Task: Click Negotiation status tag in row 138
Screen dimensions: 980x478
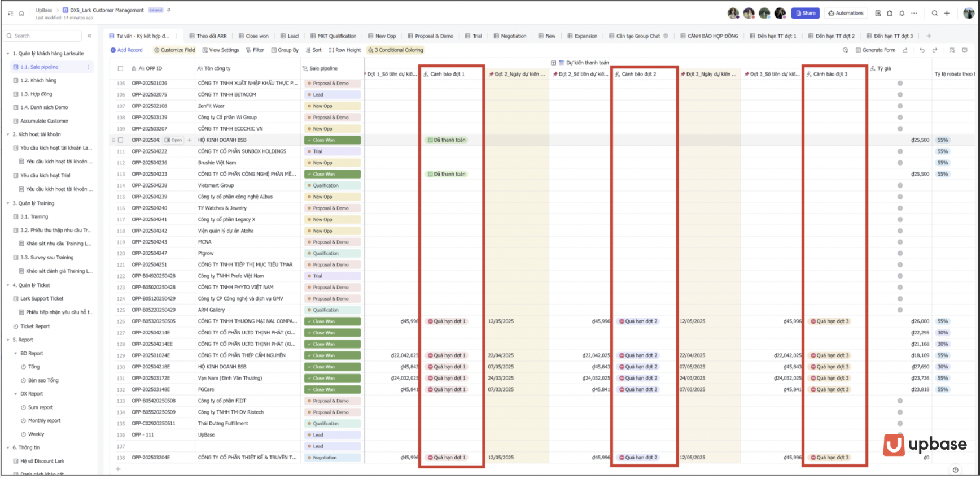Action: tap(332, 458)
